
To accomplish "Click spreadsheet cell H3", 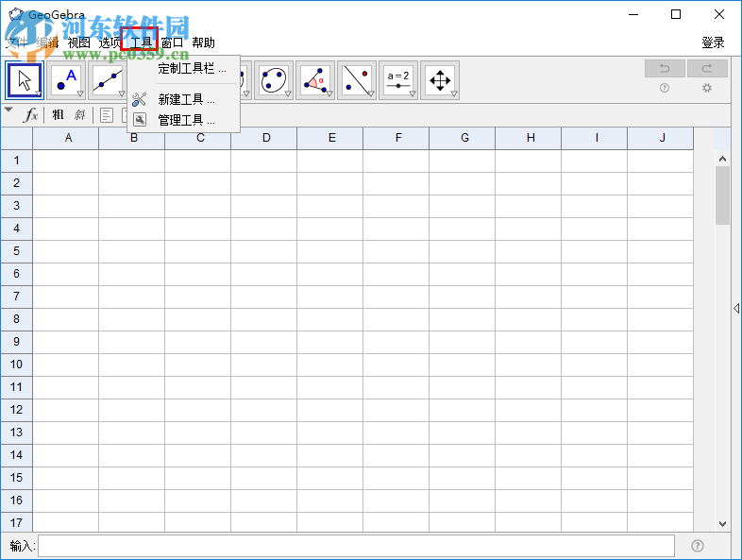I will 529,207.
